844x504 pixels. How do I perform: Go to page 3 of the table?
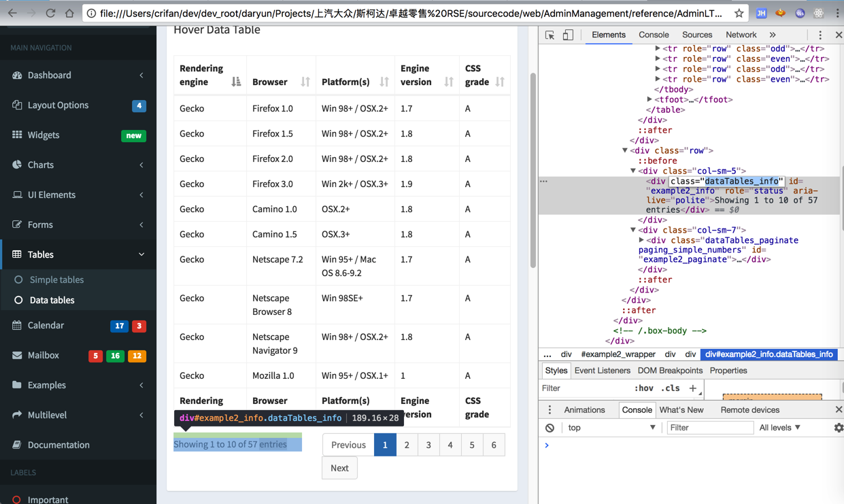coord(428,445)
